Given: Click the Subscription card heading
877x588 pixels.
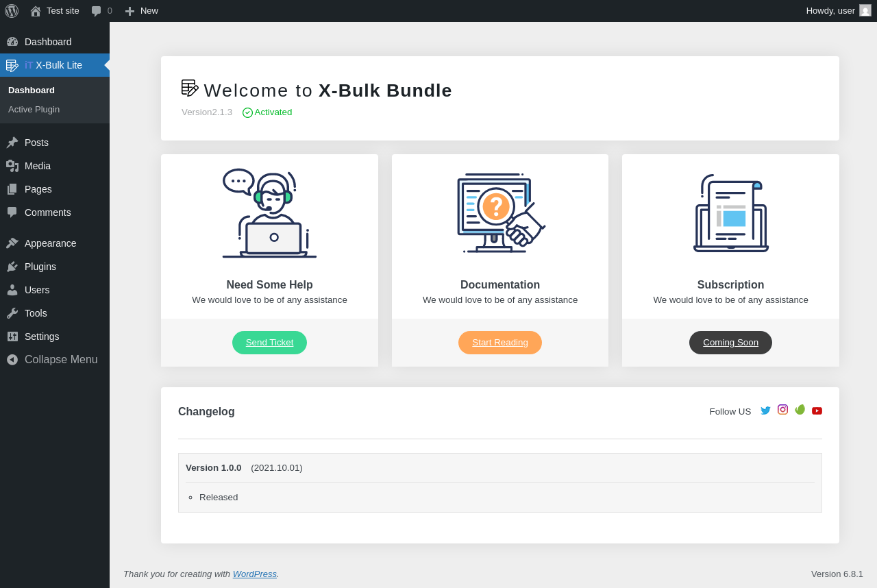Looking at the screenshot, I should click(x=730, y=285).
